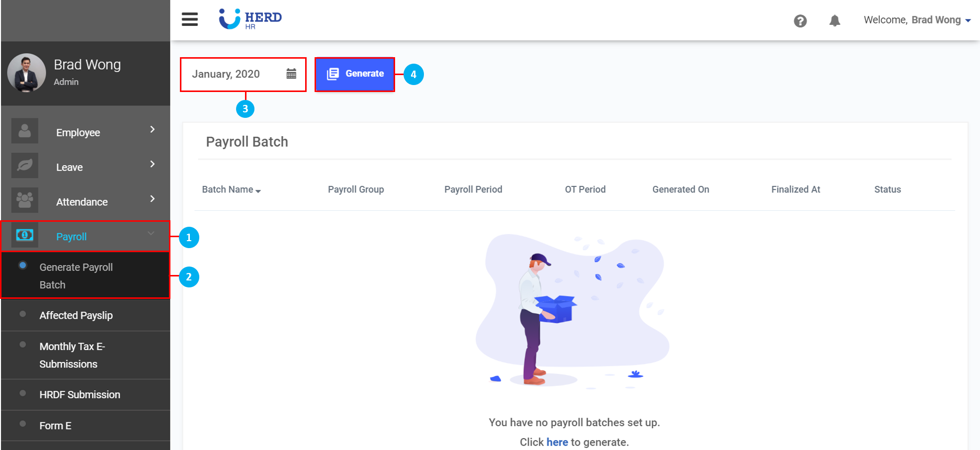980x450 pixels.
Task: Expand the Leave menu chevron
Action: click(x=153, y=164)
